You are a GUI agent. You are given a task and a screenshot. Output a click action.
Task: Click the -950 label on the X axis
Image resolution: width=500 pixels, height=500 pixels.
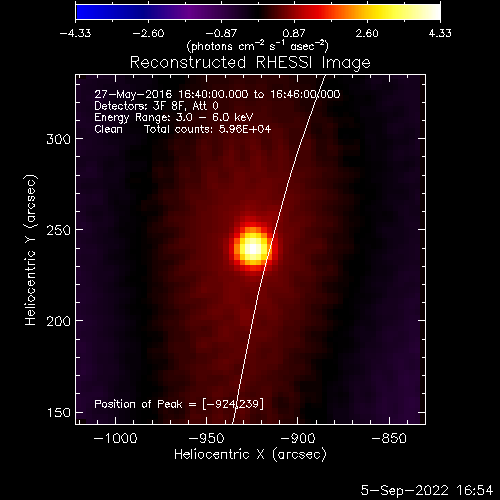(x=207, y=438)
